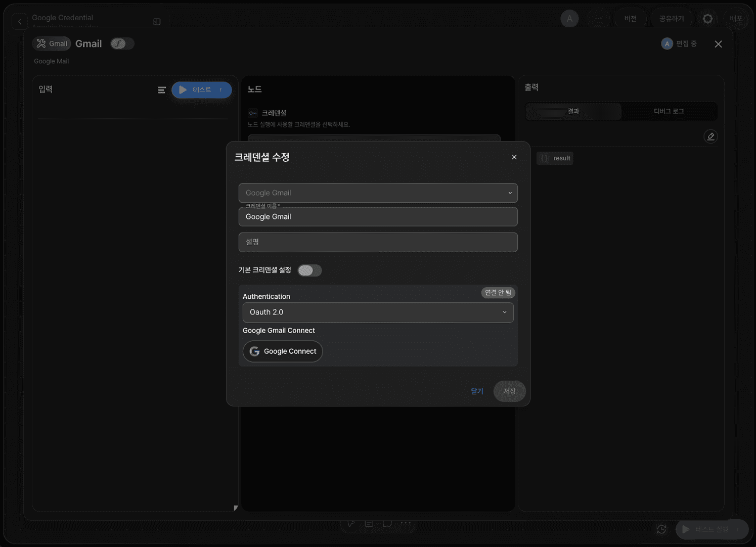
Task: Click the braces icon on the result chip
Action: point(544,158)
